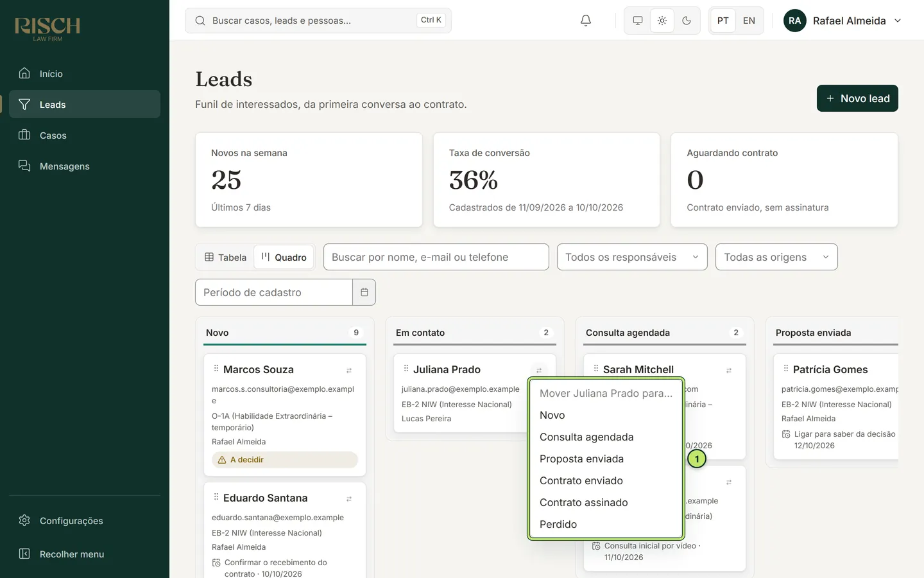Open the calendar picker icon
Image resolution: width=924 pixels, height=578 pixels.
[364, 292]
